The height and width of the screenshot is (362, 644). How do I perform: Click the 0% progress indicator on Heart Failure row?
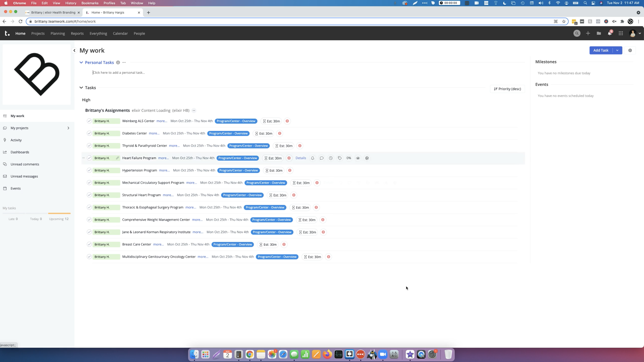[x=349, y=158]
